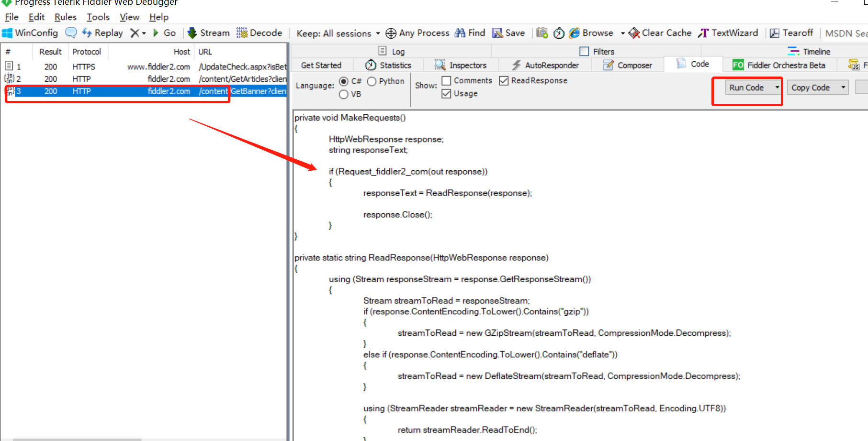868x441 pixels.
Task: Click the WinConfig Windows logo icon
Action: pos(7,33)
